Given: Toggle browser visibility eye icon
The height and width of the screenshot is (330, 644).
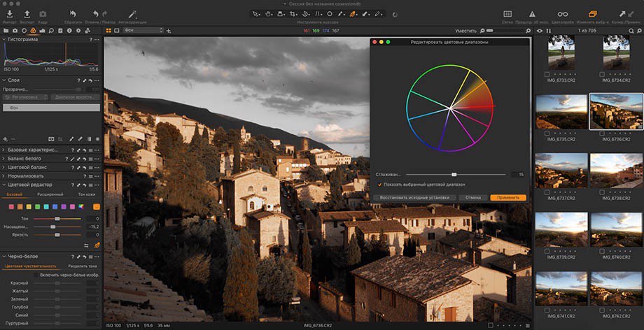Looking at the screenshot, I should click(x=540, y=31).
